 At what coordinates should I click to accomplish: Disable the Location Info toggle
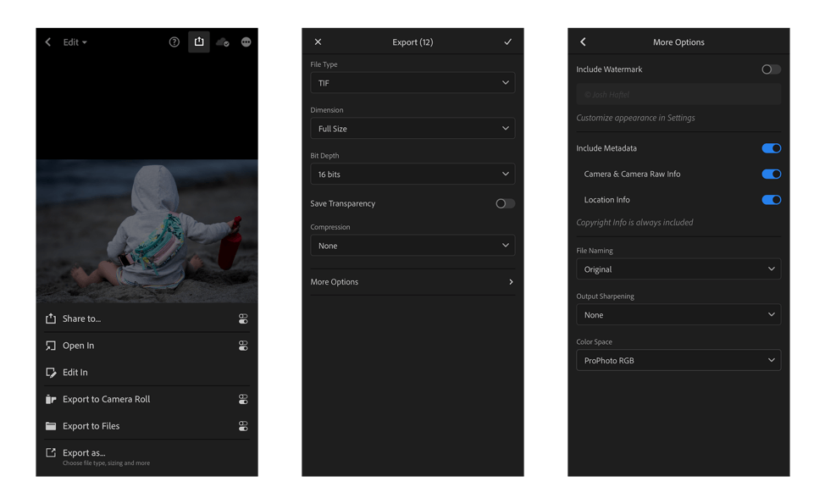click(771, 200)
